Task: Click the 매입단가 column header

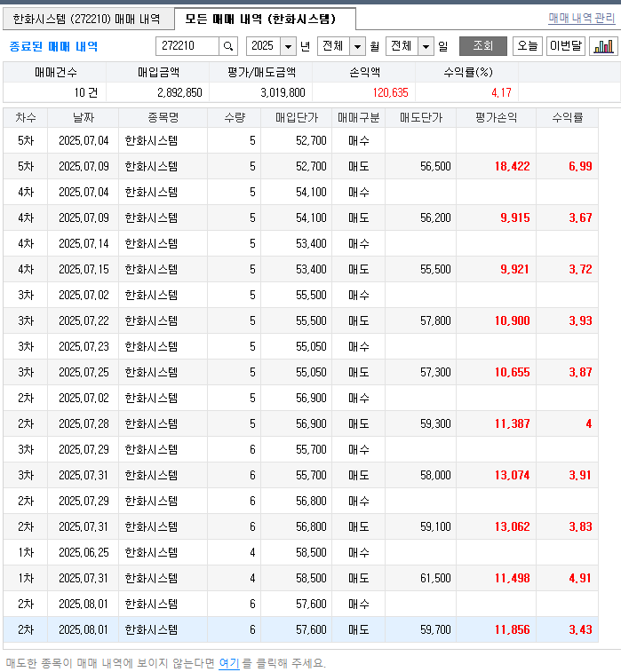Action: point(297,117)
